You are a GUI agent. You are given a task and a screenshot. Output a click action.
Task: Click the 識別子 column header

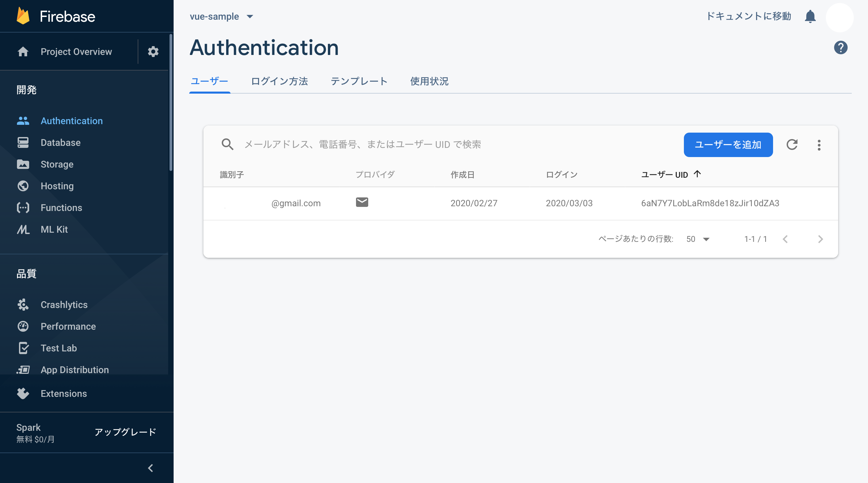(x=232, y=175)
